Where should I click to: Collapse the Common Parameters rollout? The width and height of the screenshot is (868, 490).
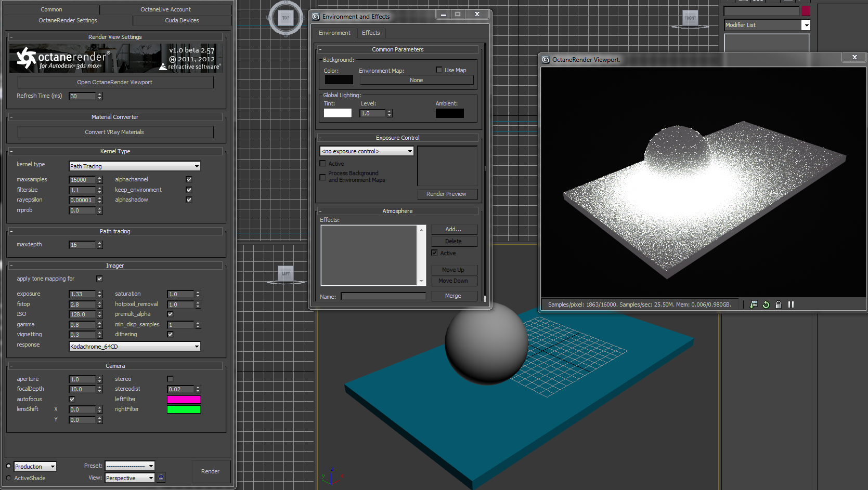tap(397, 49)
